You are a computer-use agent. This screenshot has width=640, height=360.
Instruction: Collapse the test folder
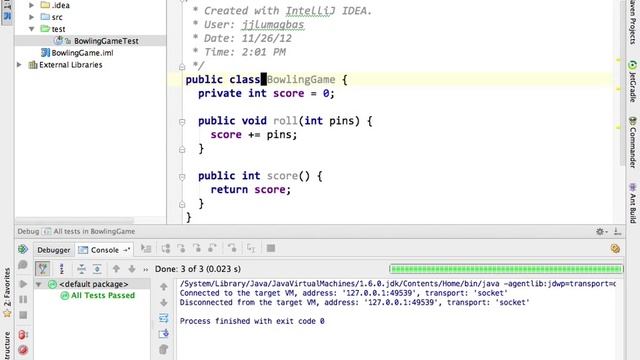click(x=31, y=29)
